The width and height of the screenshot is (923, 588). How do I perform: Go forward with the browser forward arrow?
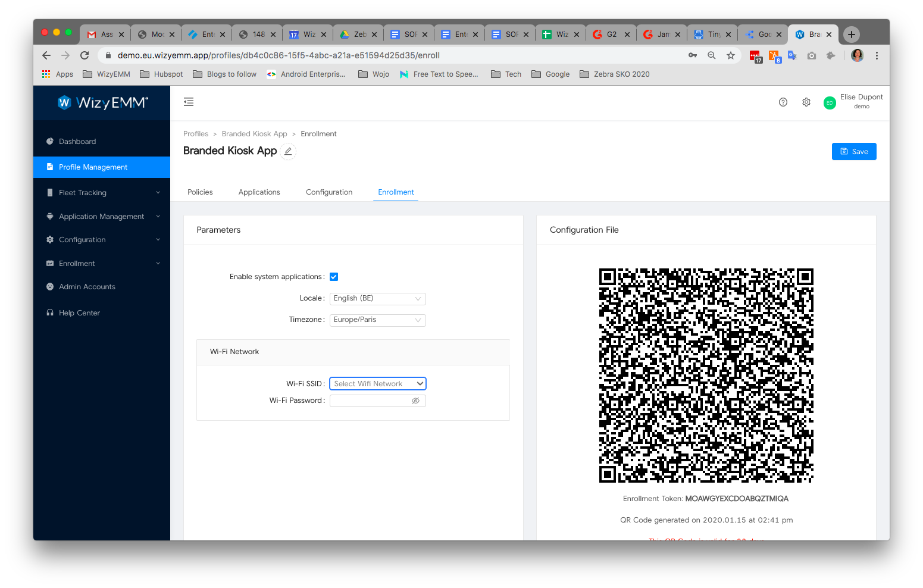[65, 55]
